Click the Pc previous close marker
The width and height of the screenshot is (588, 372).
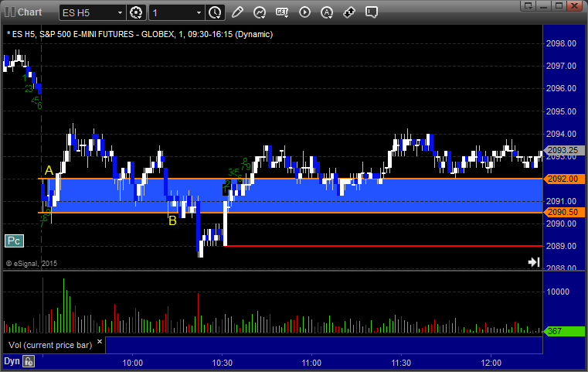[x=14, y=241]
